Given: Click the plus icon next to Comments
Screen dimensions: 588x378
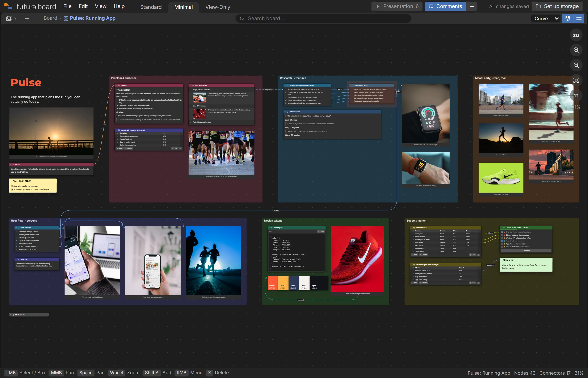Looking at the screenshot, I should point(472,6).
